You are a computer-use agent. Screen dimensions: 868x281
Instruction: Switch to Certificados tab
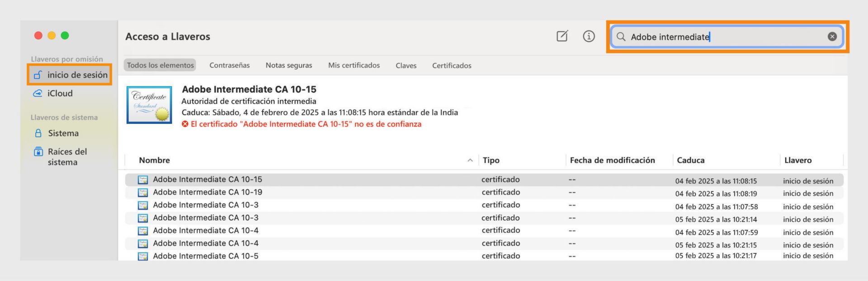tap(452, 66)
